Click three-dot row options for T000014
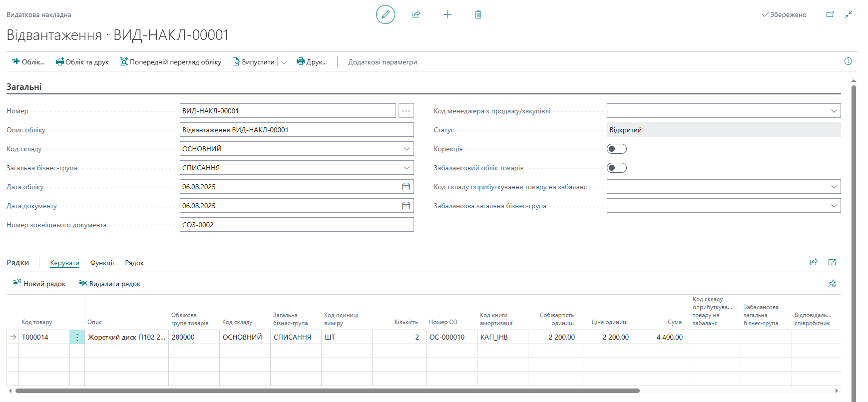Viewport: 868px width, 402px height. click(x=77, y=338)
